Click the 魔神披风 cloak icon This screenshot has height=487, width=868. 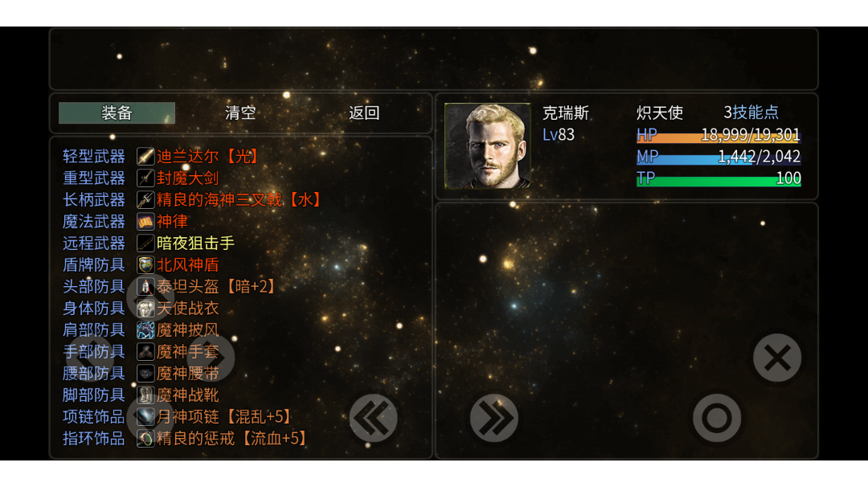(145, 329)
